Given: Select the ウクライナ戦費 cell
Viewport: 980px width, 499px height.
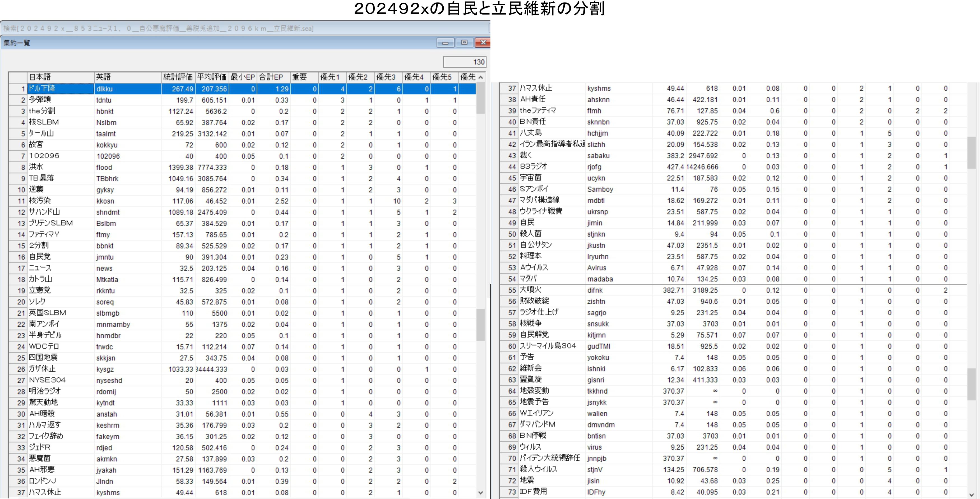Looking at the screenshot, I should pos(552,211).
